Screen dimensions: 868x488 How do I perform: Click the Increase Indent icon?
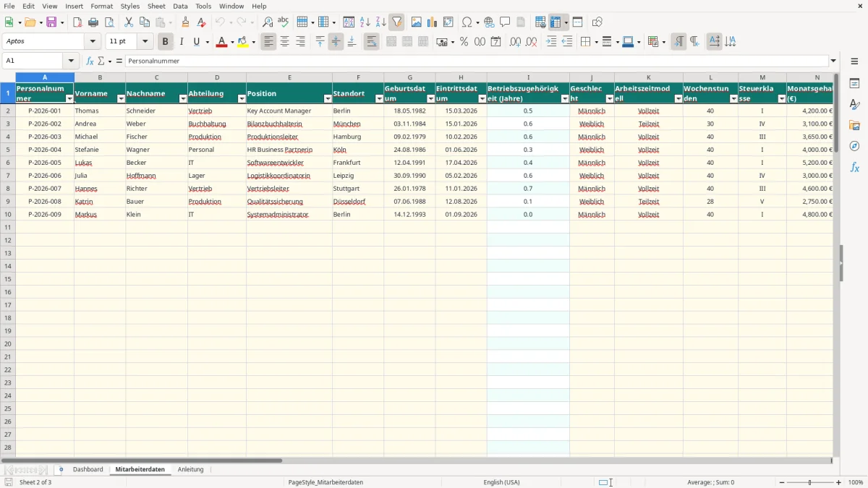coord(551,42)
